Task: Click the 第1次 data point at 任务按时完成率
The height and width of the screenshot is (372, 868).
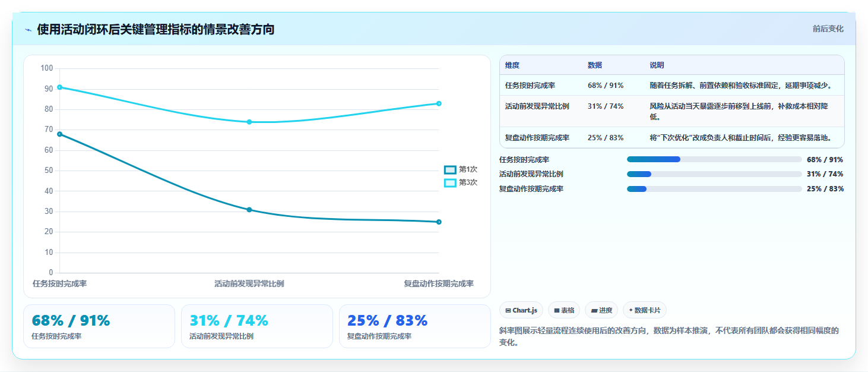Action: pyautogui.click(x=59, y=134)
